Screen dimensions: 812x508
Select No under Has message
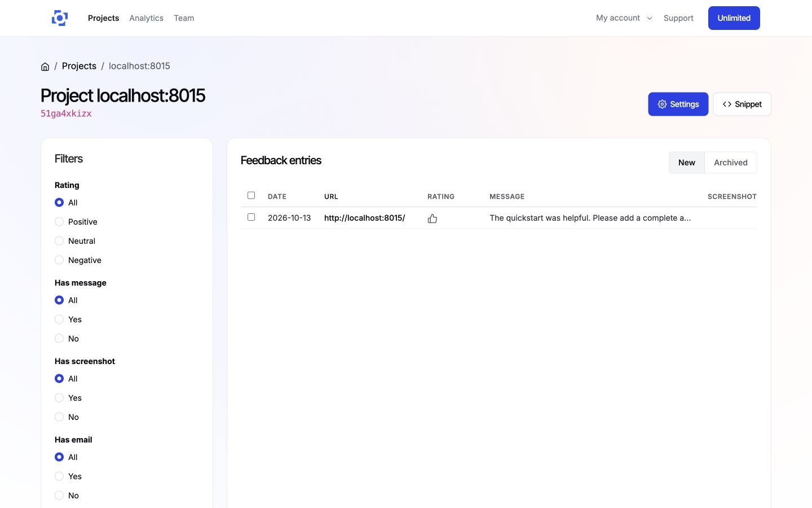coord(59,339)
